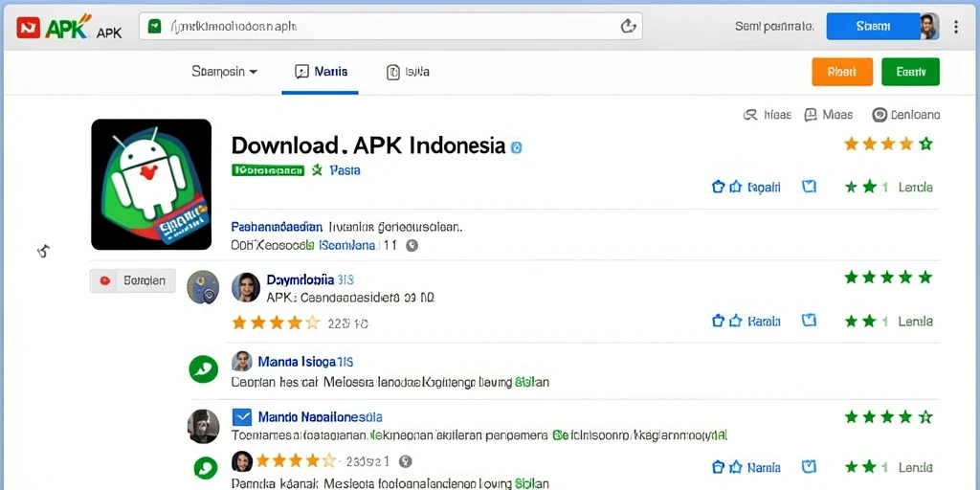Image resolution: width=980 pixels, height=490 pixels.
Task: Switch to the Isjila tab
Action: click(x=408, y=72)
